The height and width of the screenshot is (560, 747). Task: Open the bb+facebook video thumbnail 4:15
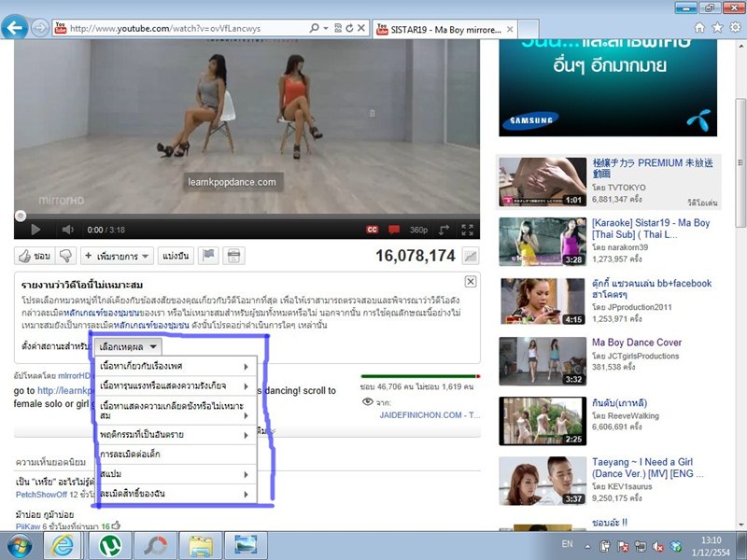[543, 301]
